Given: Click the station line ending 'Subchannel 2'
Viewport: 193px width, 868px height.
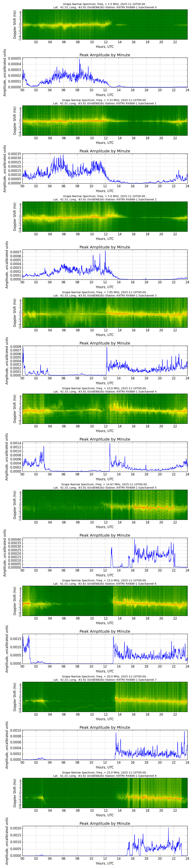Looking at the screenshot, I should point(105,199).
